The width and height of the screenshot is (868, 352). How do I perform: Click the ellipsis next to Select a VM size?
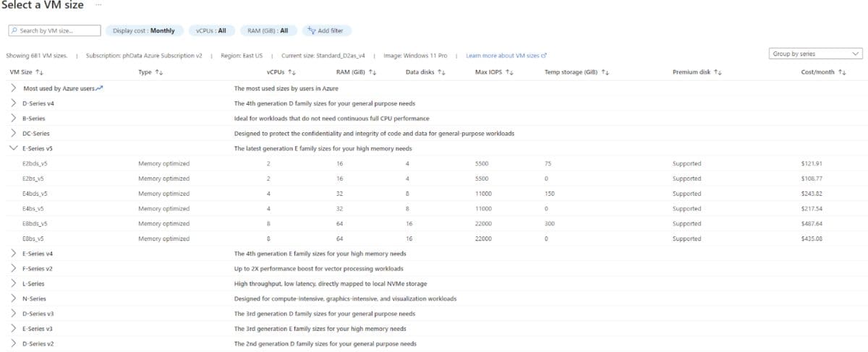(x=98, y=5)
